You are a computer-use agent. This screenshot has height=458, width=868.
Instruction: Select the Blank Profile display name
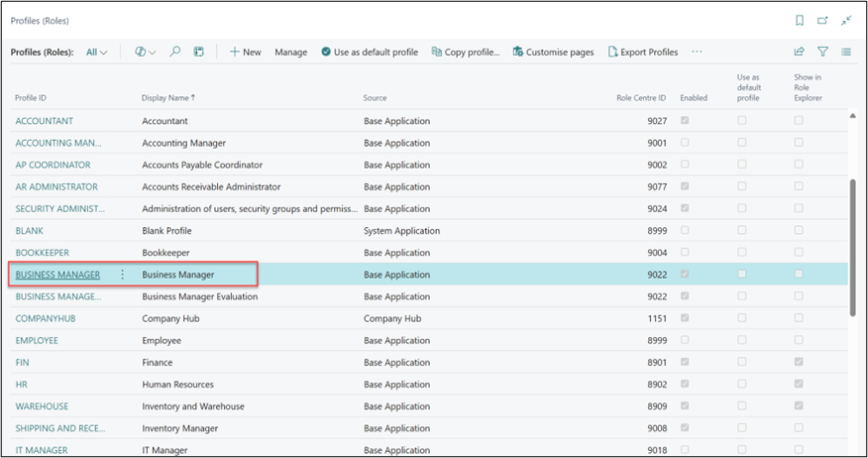click(x=166, y=231)
